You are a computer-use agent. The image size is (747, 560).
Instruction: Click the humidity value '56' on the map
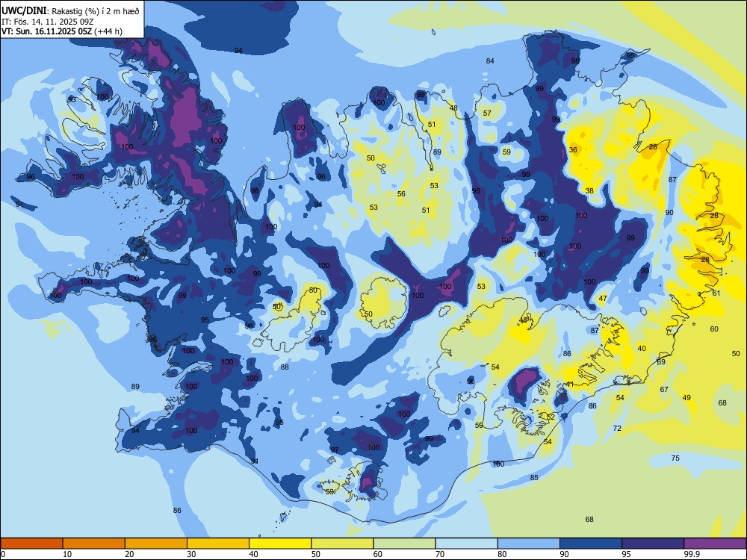coord(401,194)
